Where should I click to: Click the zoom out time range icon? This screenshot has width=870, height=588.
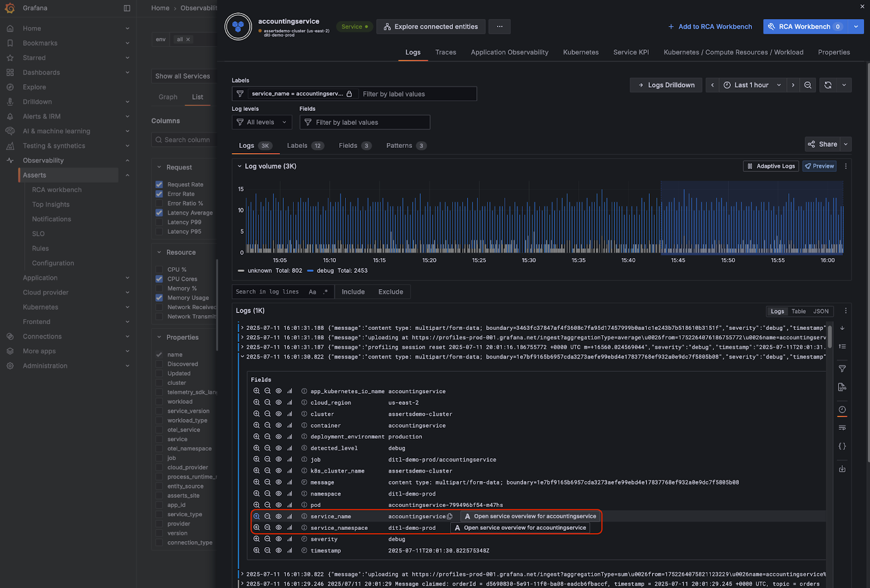(x=808, y=85)
